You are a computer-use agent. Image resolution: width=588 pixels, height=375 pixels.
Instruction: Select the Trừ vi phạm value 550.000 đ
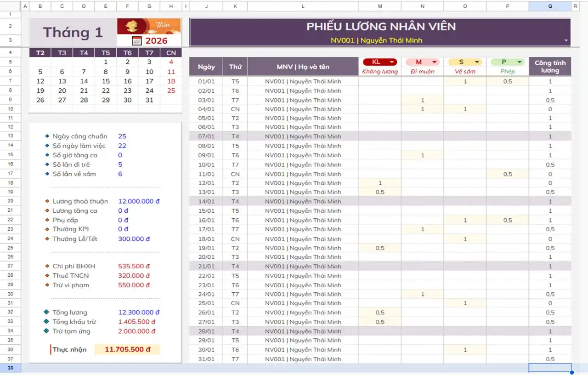click(x=134, y=285)
